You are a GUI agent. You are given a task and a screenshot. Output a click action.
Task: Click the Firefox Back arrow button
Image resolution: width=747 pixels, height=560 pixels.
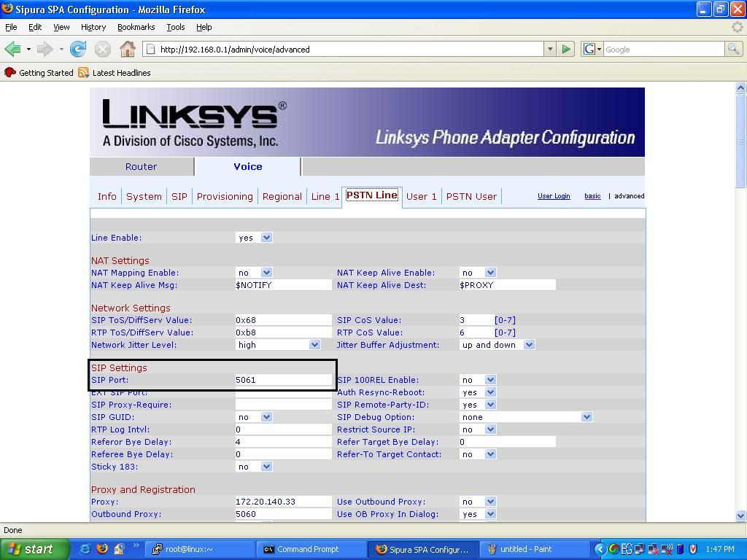(13, 49)
